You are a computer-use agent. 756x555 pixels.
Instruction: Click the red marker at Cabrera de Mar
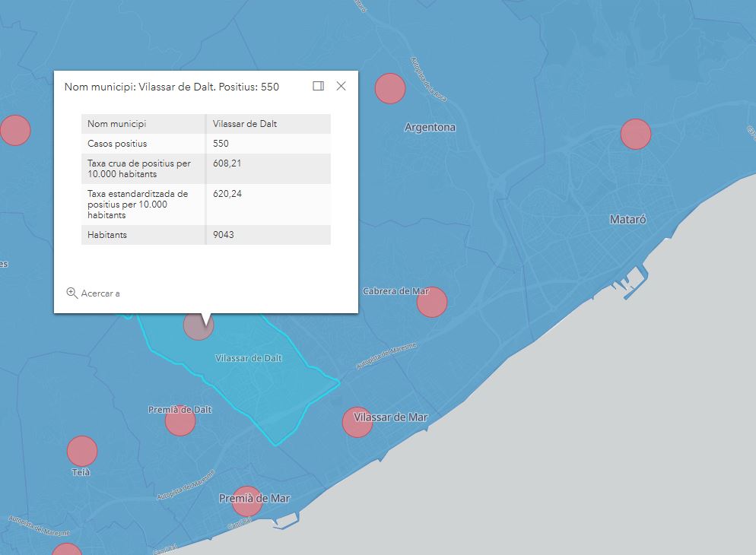point(432,302)
